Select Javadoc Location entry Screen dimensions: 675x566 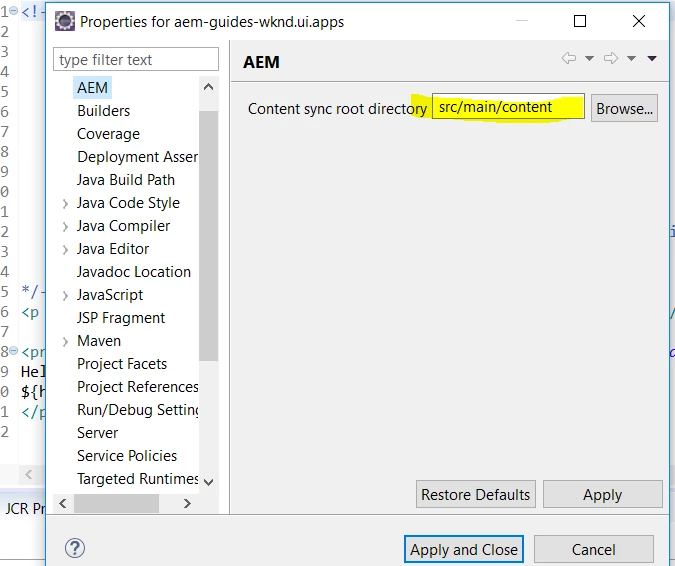point(134,272)
